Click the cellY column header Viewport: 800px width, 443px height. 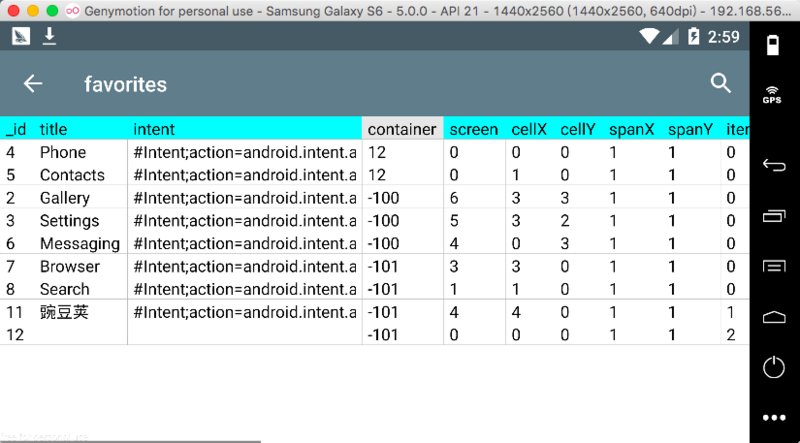click(x=578, y=130)
